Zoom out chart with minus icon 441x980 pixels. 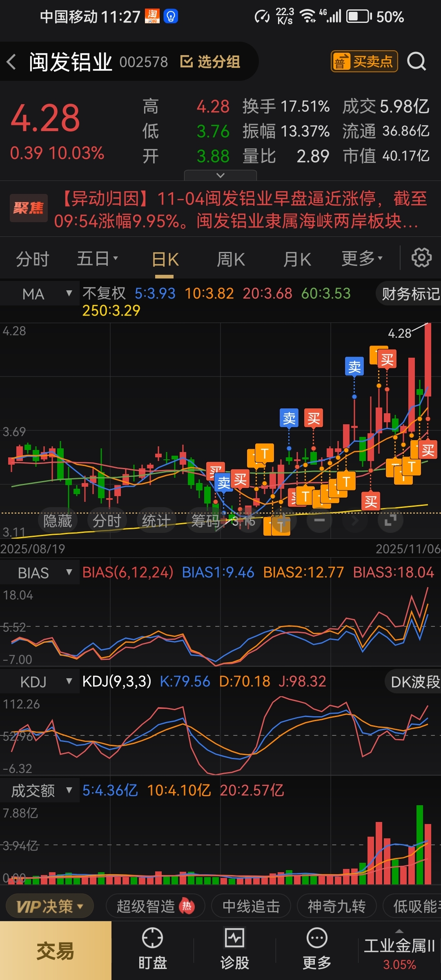tap(319, 520)
